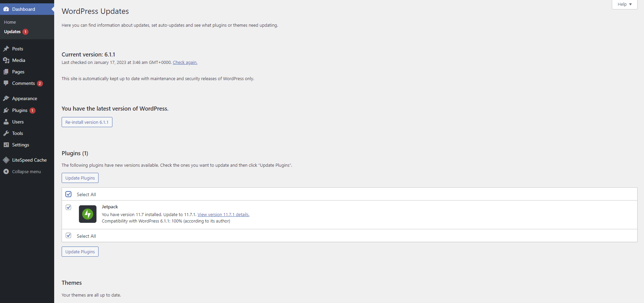Click the Pages icon in sidebar

(6, 72)
